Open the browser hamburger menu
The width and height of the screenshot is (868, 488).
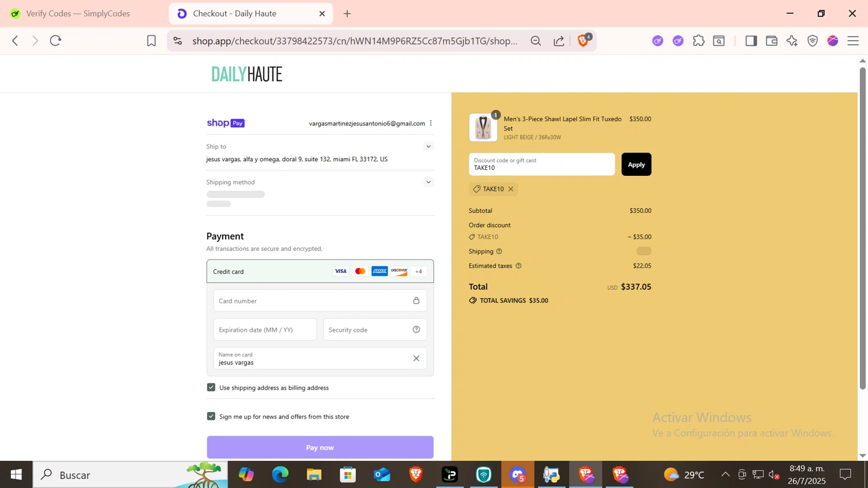853,40
